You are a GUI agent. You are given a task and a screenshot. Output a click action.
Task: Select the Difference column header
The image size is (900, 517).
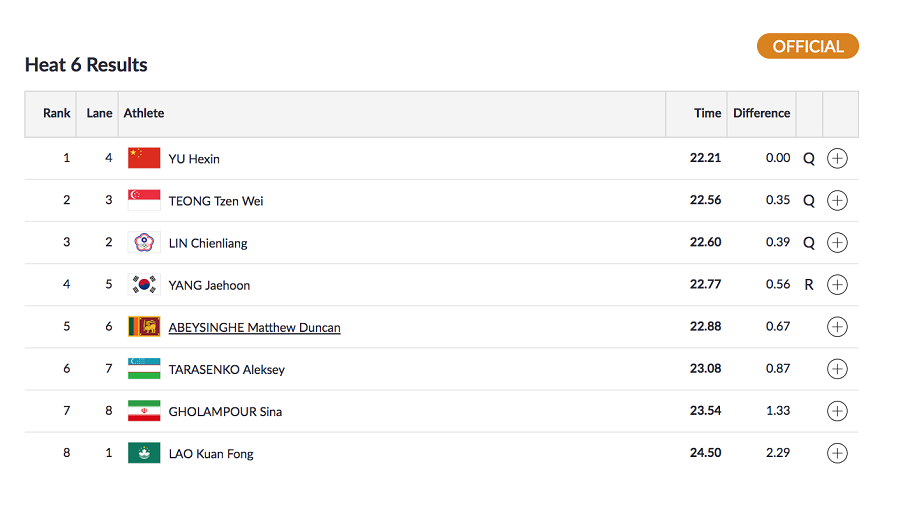click(761, 113)
